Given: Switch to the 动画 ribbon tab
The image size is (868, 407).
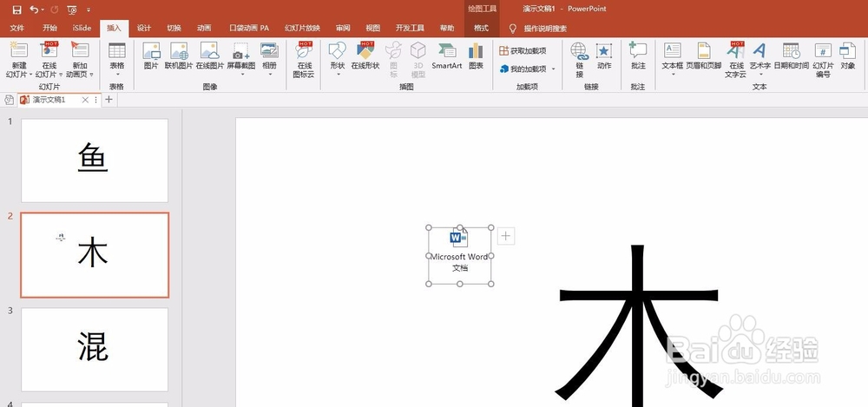Looking at the screenshot, I should click(x=204, y=29).
